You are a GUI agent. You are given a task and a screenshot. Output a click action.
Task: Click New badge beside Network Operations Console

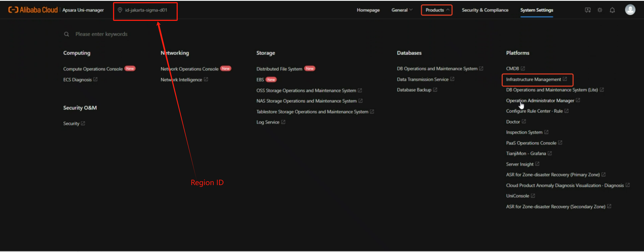coord(226,69)
